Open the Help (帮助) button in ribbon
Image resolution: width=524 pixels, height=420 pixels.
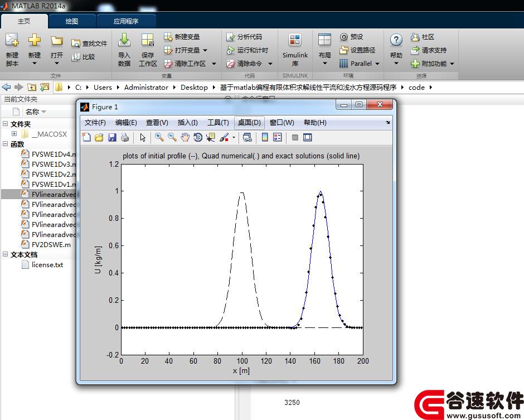click(x=396, y=49)
